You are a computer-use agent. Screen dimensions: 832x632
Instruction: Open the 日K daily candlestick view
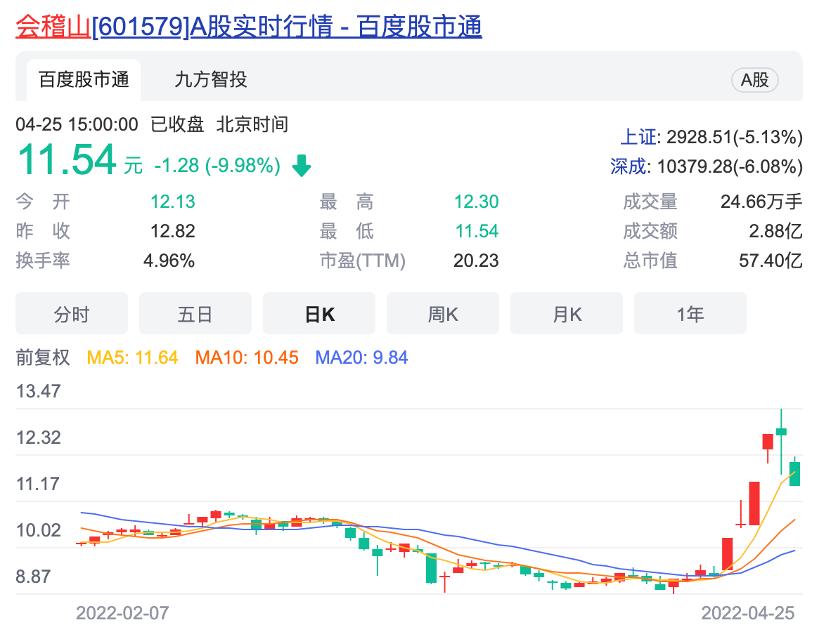pyautogui.click(x=318, y=313)
